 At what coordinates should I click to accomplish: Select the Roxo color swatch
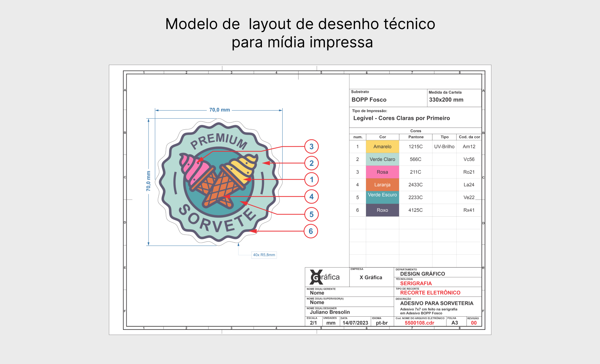click(382, 210)
